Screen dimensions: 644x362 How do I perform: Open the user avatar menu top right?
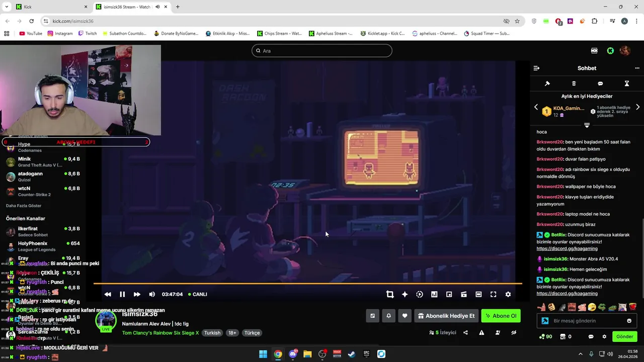click(x=625, y=51)
